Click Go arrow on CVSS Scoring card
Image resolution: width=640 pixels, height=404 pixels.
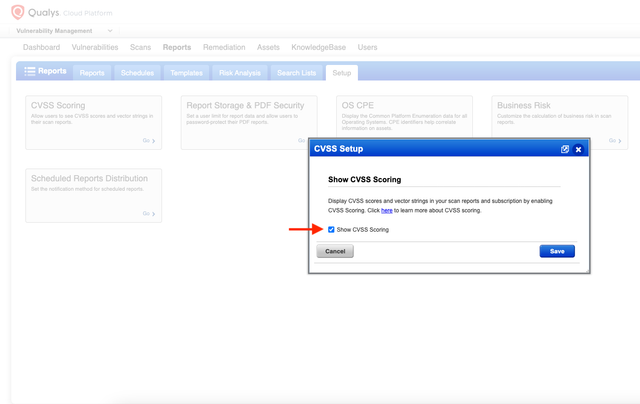coord(149,141)
